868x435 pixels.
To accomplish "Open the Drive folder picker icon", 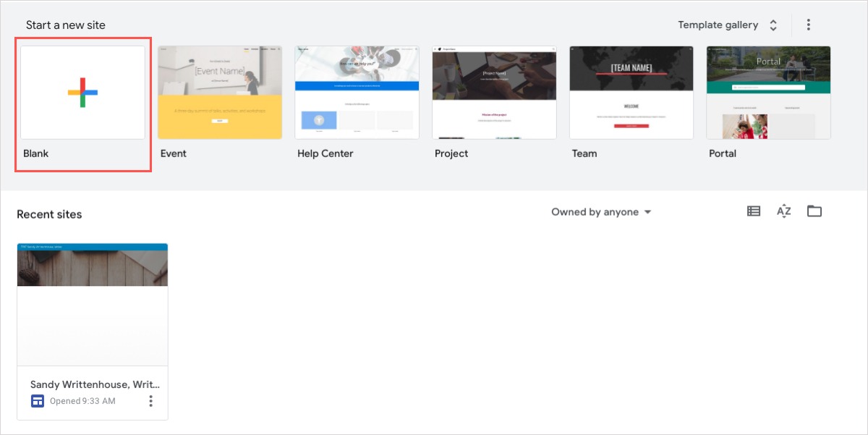I will point(814,211).
